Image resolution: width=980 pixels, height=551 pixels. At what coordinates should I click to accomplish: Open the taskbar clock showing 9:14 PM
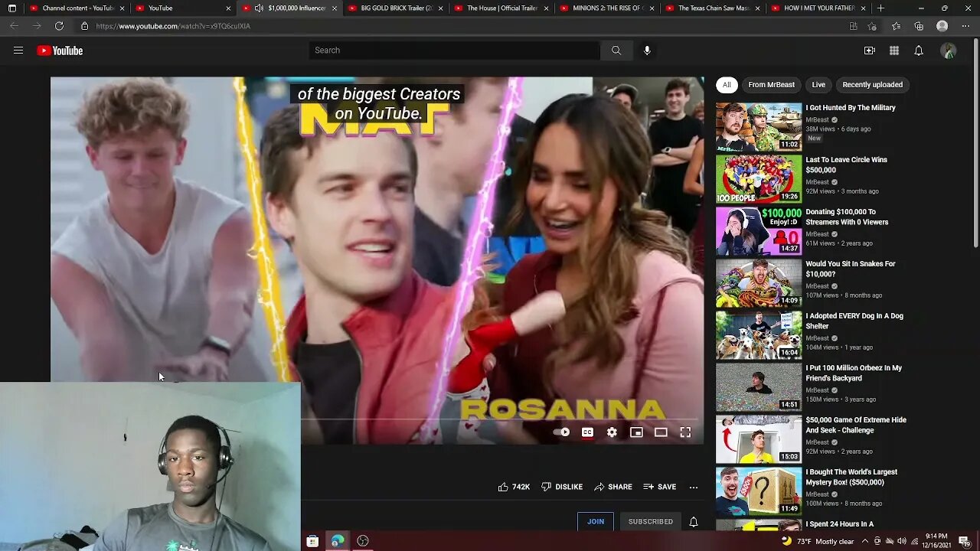pos(936,541)
